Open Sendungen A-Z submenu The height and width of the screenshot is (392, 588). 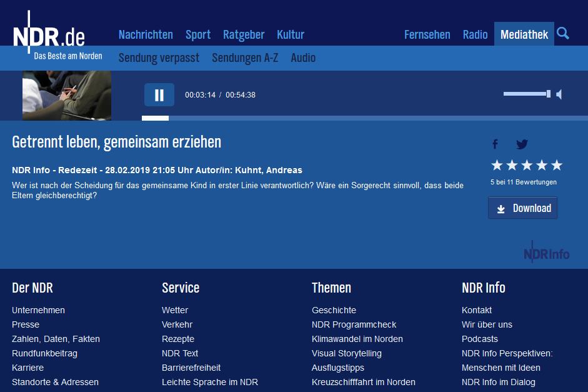[x=245, y=58]
